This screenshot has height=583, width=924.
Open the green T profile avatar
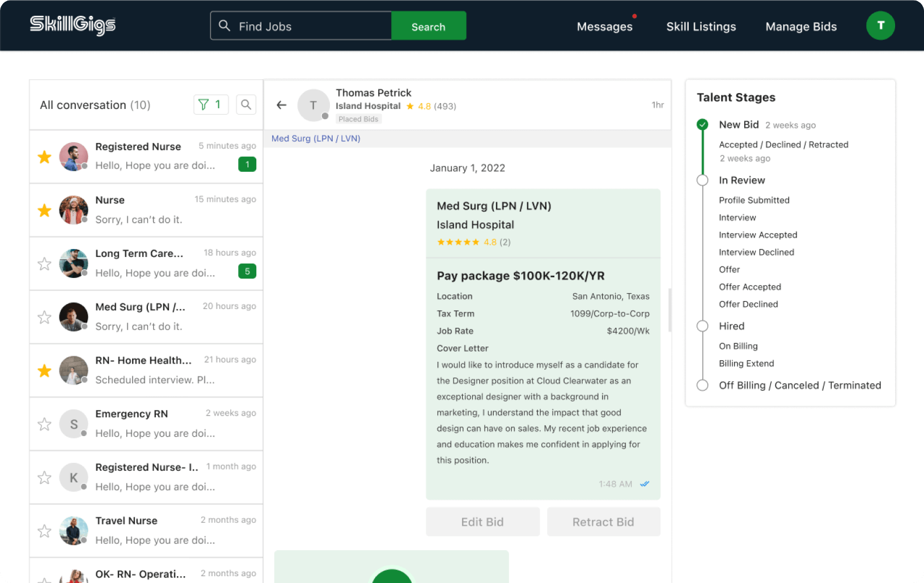(x=880, y=26)
